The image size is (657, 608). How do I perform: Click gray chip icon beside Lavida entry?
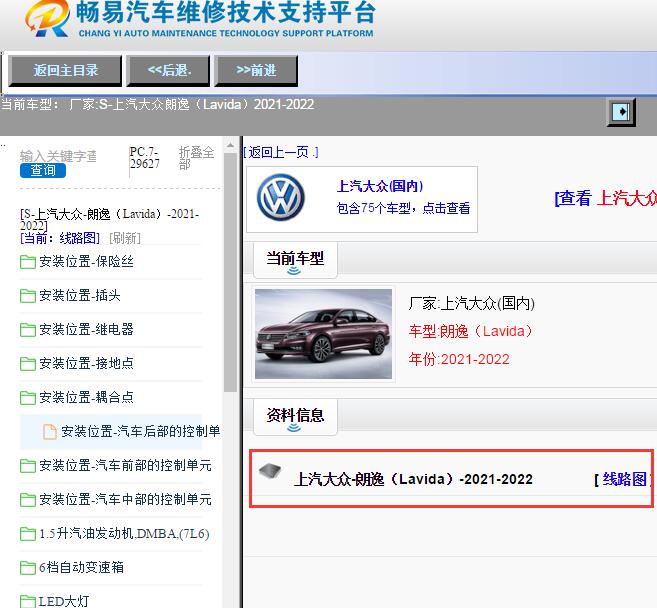pyautogui.click(x=270, y=471)
